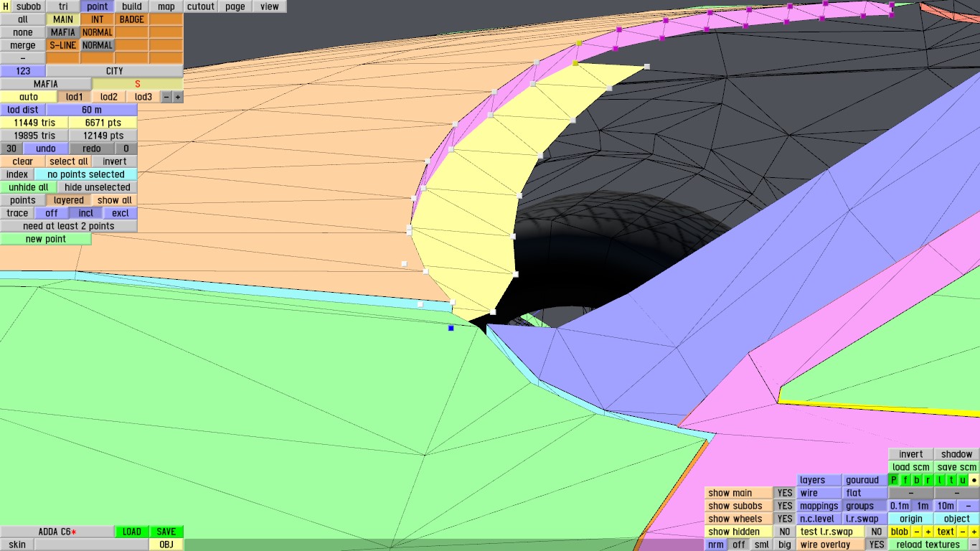Select wire display mode

coord(819,493)
